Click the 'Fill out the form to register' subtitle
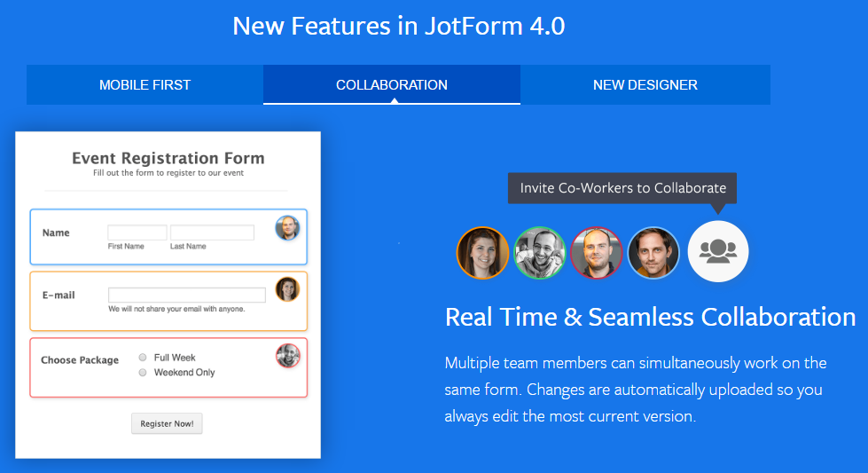868x473 pixels. (168, 173)
